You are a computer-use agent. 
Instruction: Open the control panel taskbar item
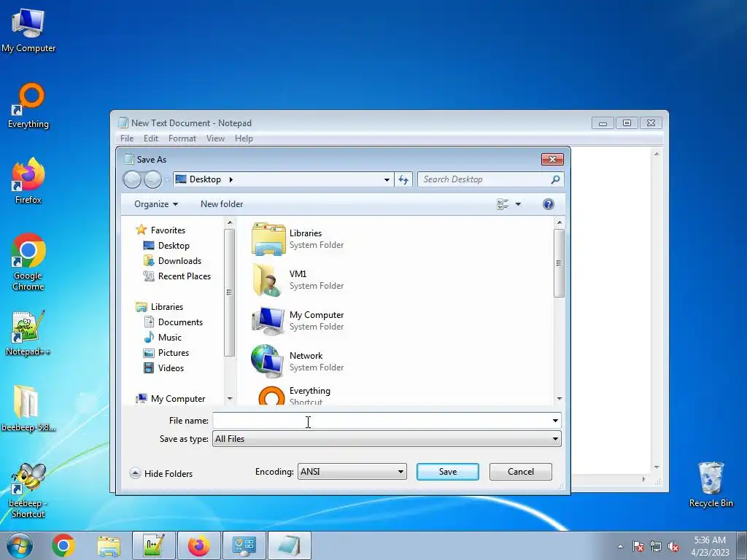[244, 545]
